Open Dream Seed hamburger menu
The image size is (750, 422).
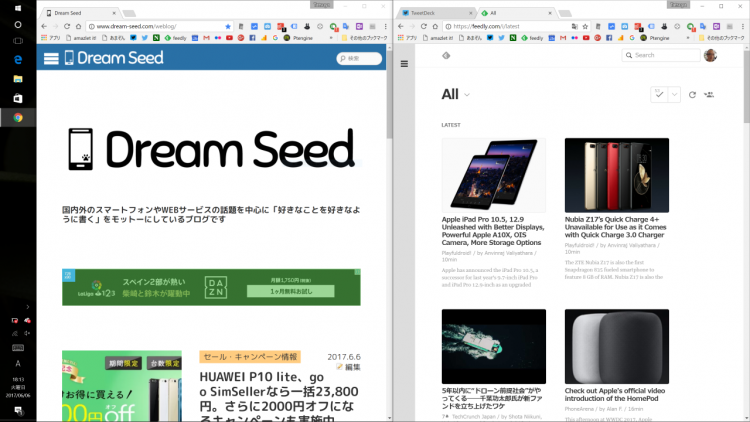[x=51, y=58]
